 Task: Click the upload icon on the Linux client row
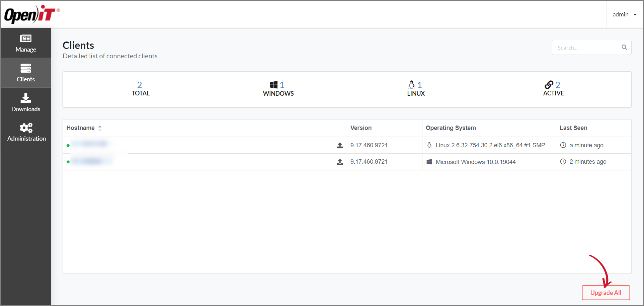coord(340,145)
